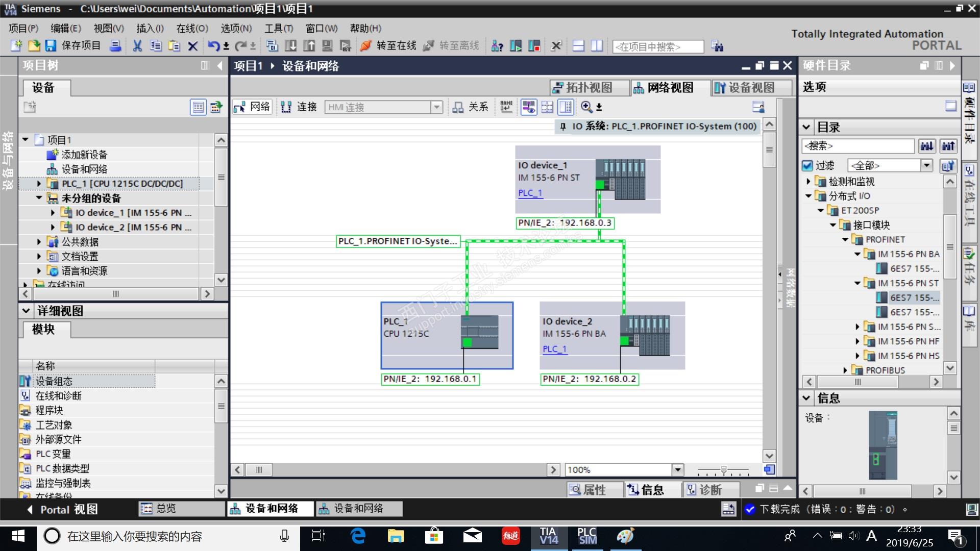Click the zoom slider in network view
The width and height of the screenshot is (980, 551).
pyautogui.click(x=723, y=469)
